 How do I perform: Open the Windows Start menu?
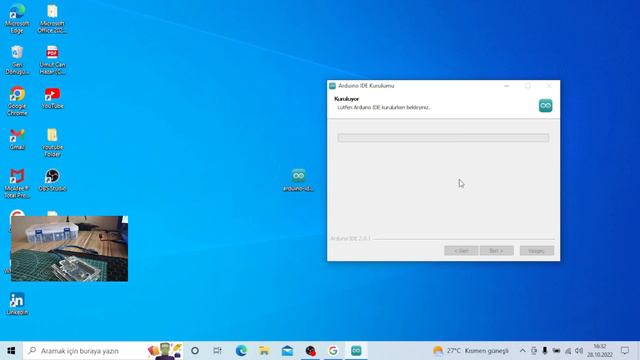click(11, 351)
